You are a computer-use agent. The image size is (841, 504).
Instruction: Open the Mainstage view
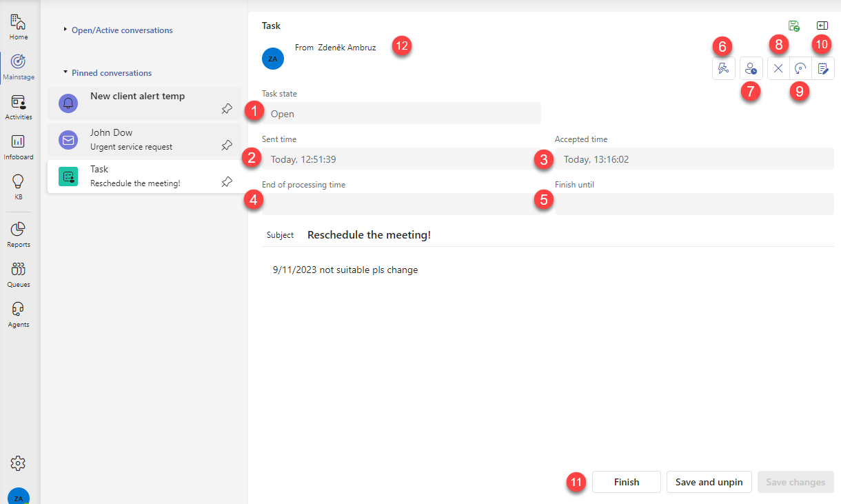tap(19, 67)
